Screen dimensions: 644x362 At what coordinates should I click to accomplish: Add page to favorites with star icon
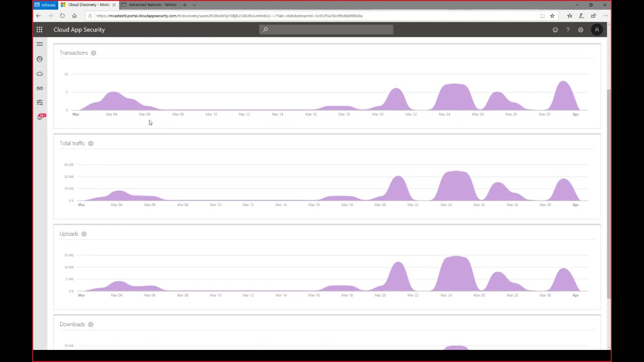(x=552, y=16)
